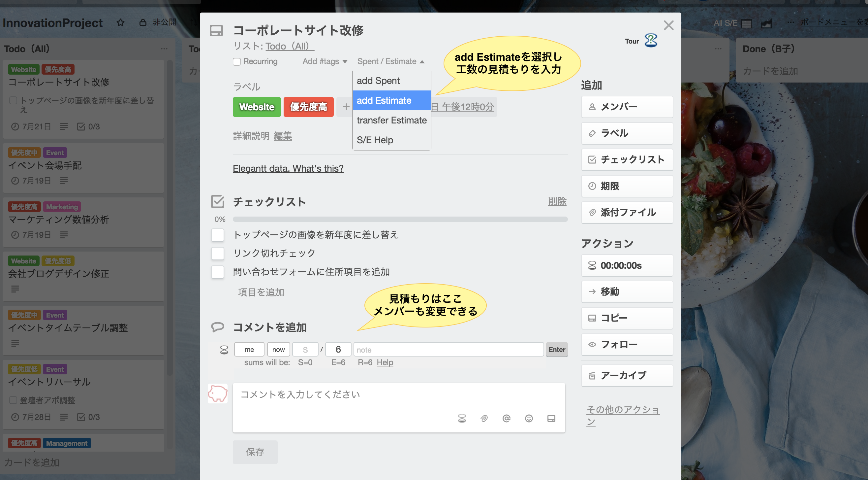The height and width of the screenshot is (480, 868).
Task: Click the attachment paperclip in comment box
Action: click(x=484, y=419)
